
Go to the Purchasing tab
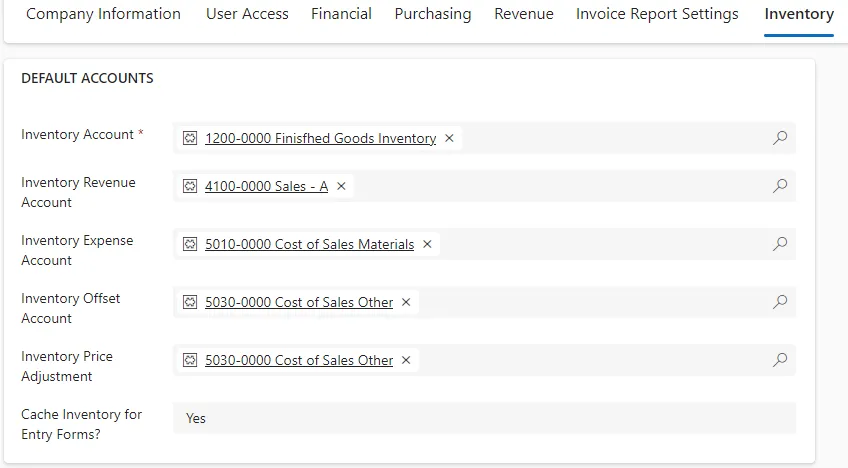coord(433,14)
